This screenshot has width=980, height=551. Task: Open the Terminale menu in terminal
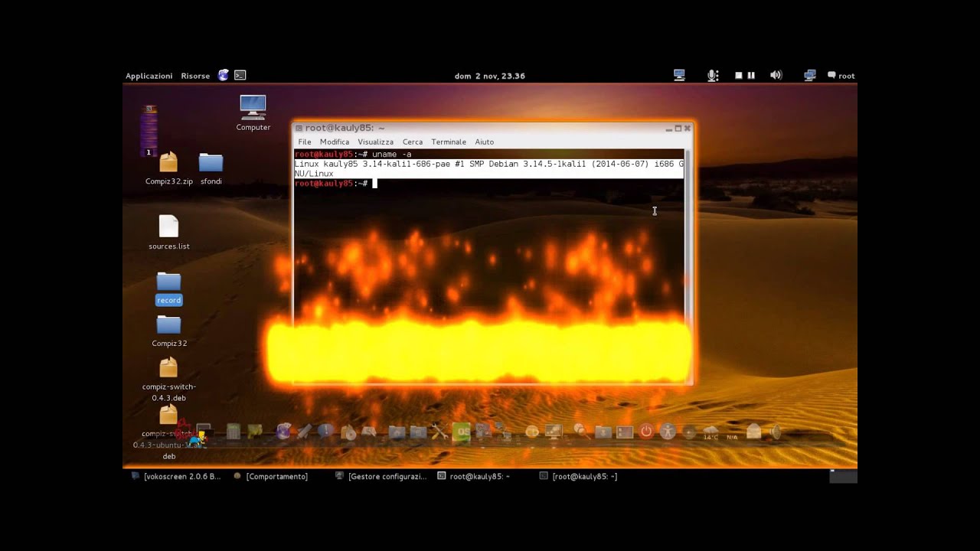point(449,142)
